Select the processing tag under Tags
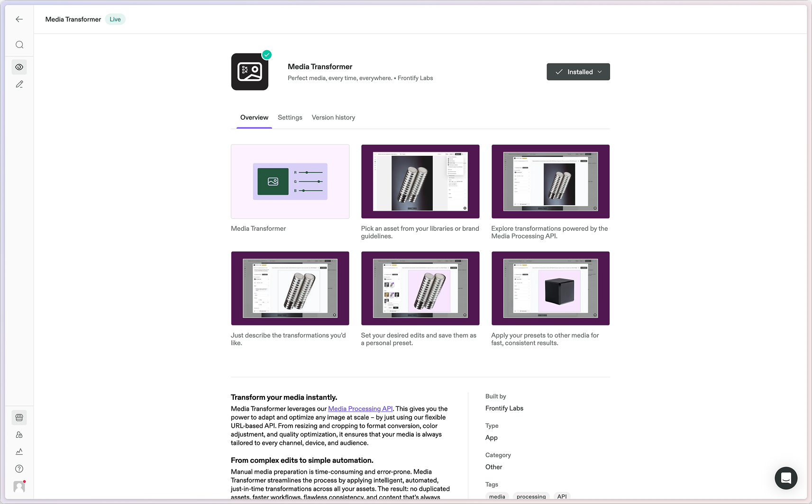The image size is (812, 504). tap(531, 496)
